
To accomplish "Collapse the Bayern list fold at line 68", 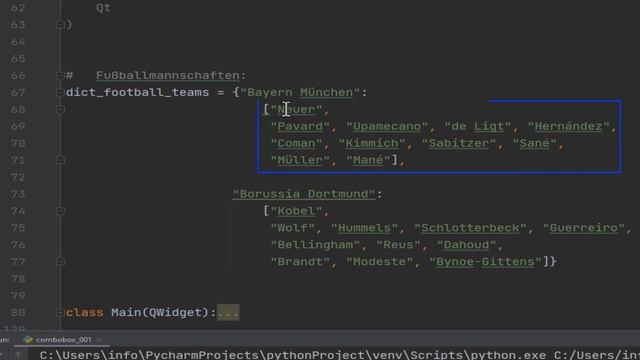I will (x=60, y=109).
